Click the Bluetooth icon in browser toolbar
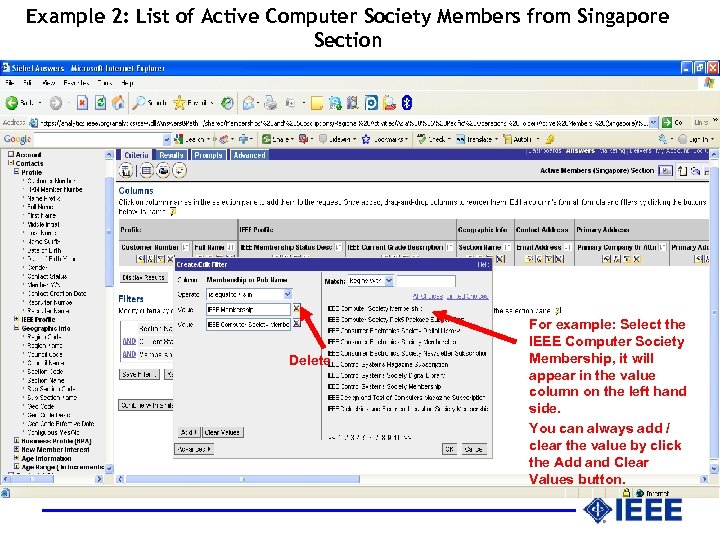 [407, 103]
